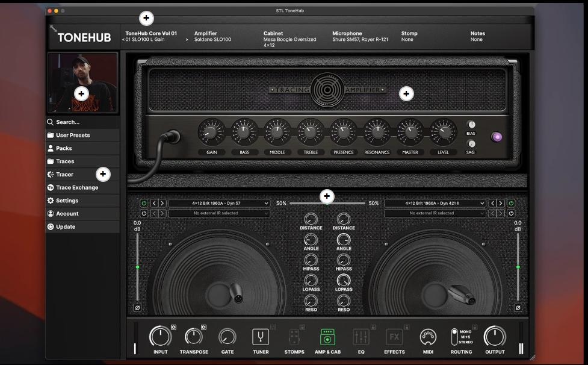Open Traces in sidebar
The width and height of the screenshot is (588, 365).
[x=82, y=161]
